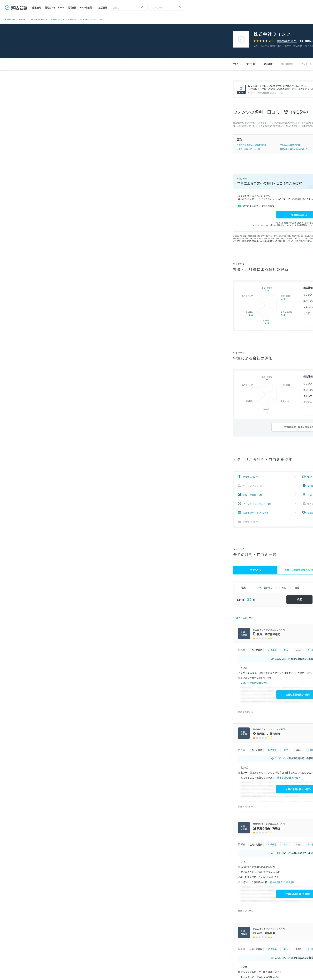Expand the ワークライフバランス row chevron
This screenshot has width=313, height=980.
point(295,504)
